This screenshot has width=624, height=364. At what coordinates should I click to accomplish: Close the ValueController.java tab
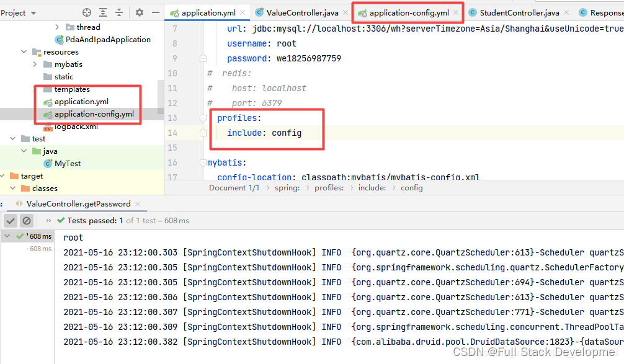(x=345, y=13)
